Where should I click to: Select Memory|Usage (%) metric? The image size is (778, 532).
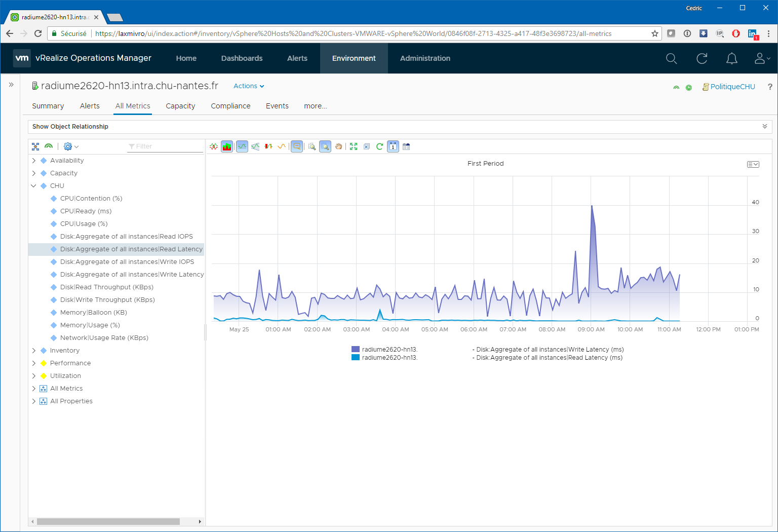coord(90,325)
